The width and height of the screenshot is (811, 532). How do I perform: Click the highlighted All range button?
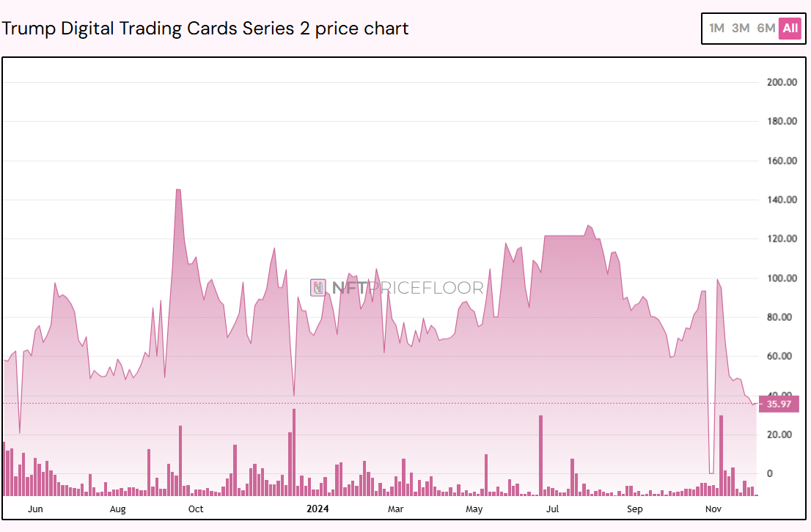pyautogui.click(x=790, y=29)
